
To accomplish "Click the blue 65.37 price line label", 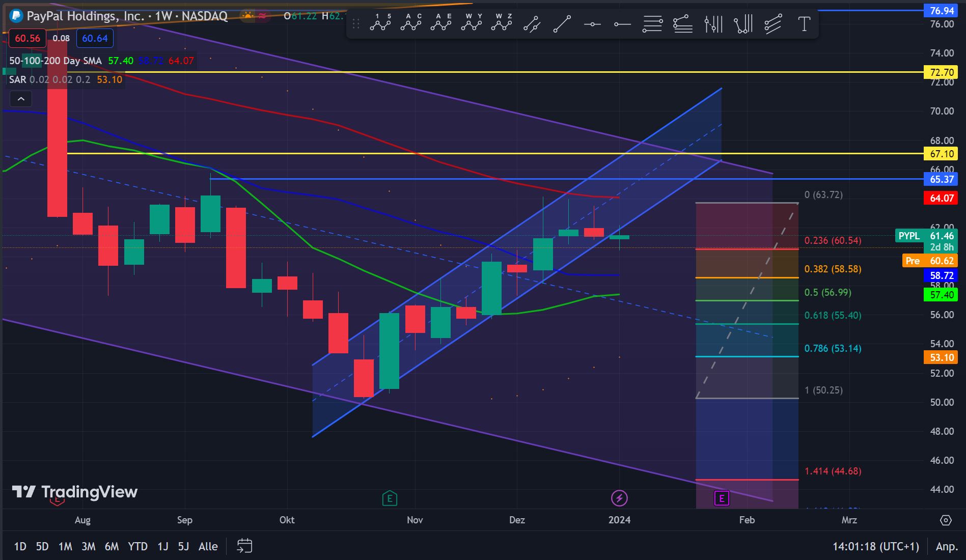I will [x=942, y=179].
